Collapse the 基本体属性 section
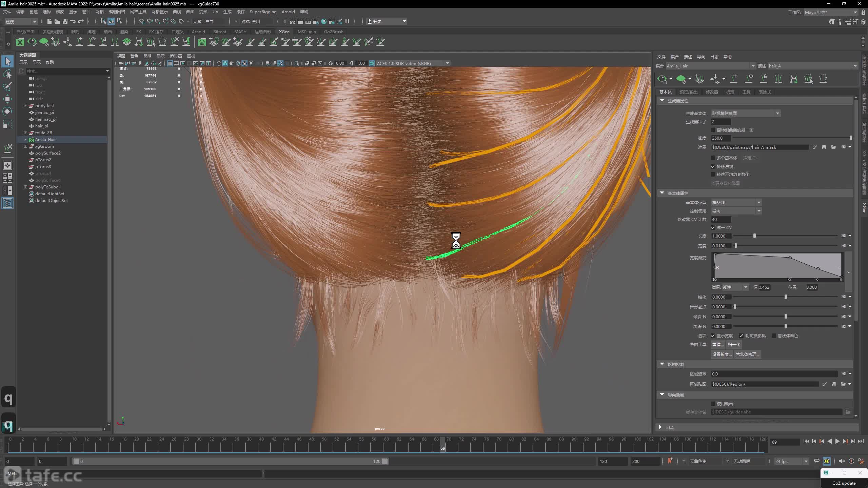 [x=662, y=193]
